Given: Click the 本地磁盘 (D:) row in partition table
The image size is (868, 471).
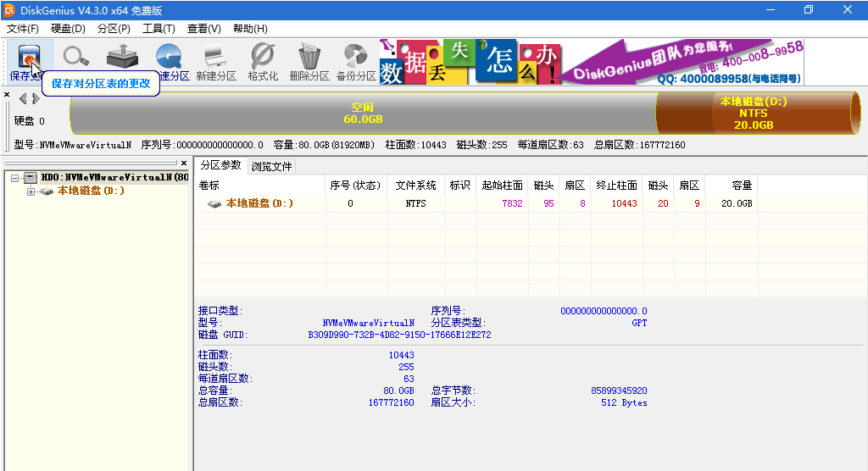Looking at the screenshot, I should click(476, 203).
